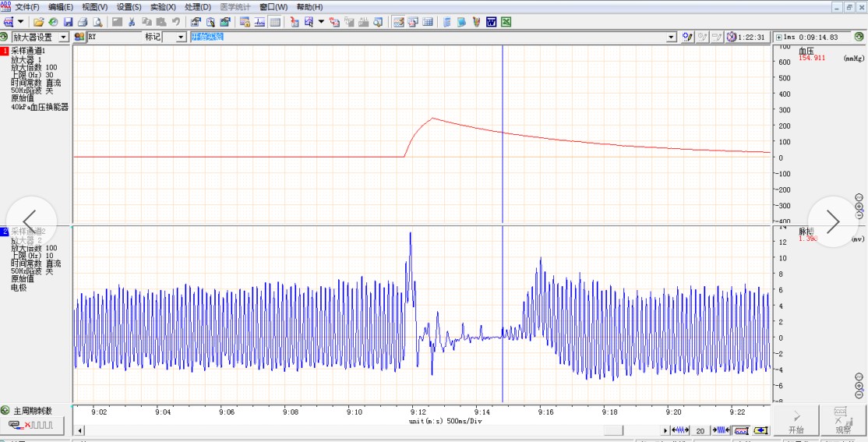Expand the 开始实验 combo box arrow
Screen dimensions: 868x442
click(x=671, y=37)
